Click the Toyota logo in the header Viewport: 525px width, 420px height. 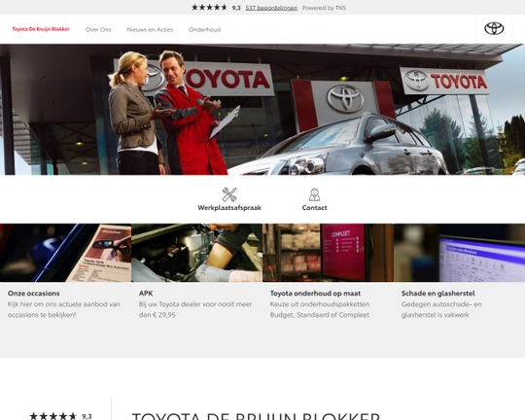[494, 28]
